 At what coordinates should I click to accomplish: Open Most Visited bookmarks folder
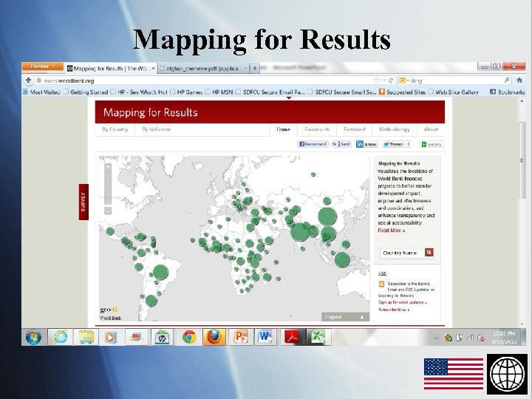point(41,92)
